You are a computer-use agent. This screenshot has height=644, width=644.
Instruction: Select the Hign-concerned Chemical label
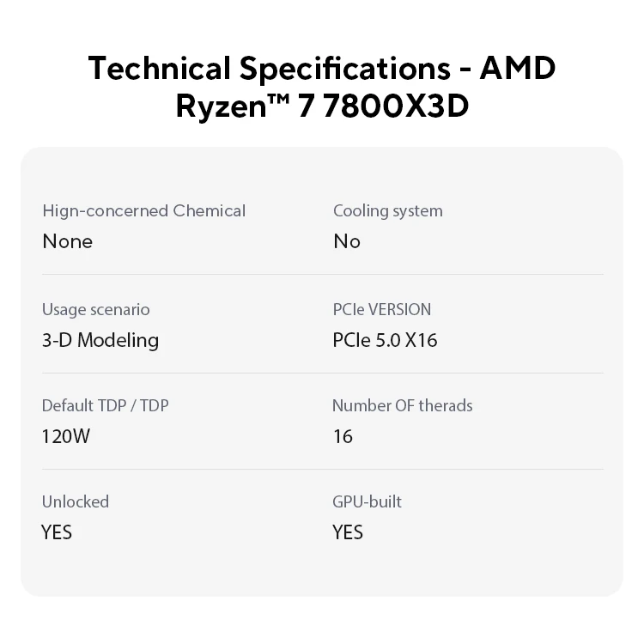[x=144, y=211]
